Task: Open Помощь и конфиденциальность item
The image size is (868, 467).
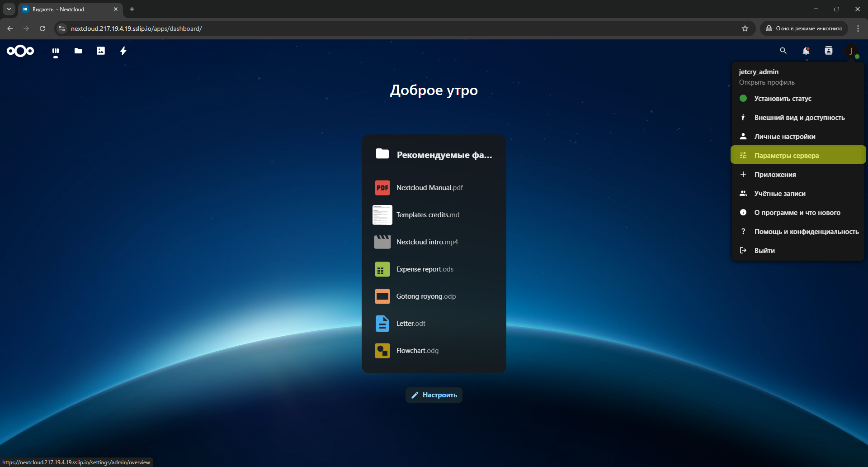Action: (798, 232)
